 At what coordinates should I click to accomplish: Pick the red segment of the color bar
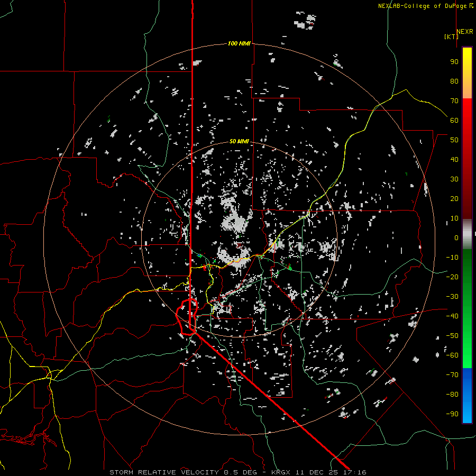pyautogui.click(x=467, y=159)
